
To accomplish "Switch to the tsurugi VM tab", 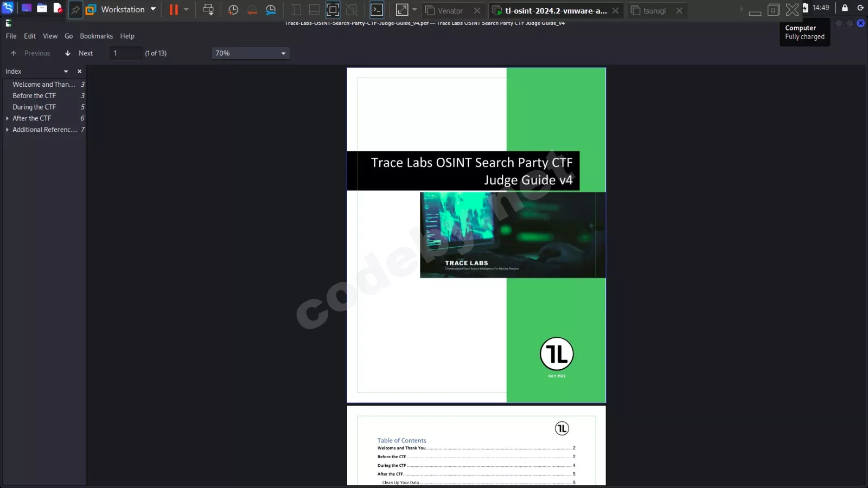I will (654, 11).
